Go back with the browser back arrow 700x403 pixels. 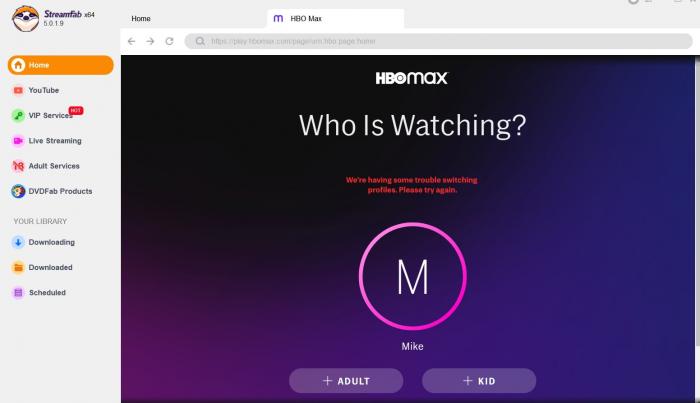[131, 41]
